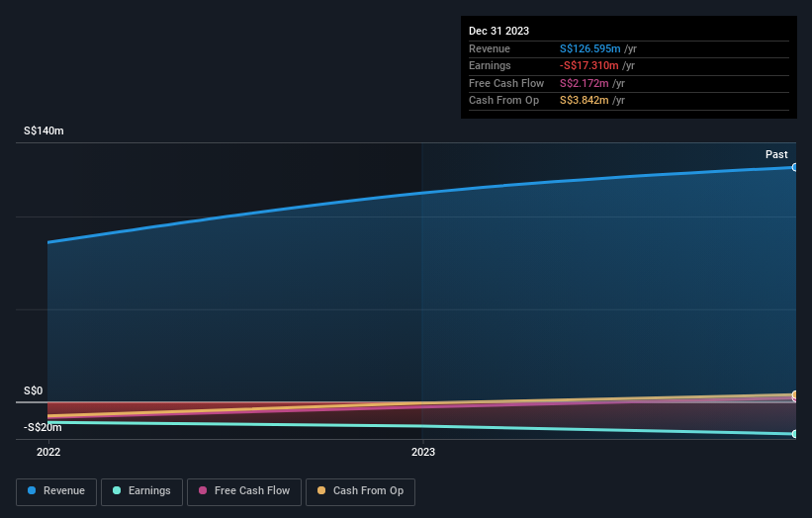
Task: Select the 2022 x-axis label
Action: [48, 452]
